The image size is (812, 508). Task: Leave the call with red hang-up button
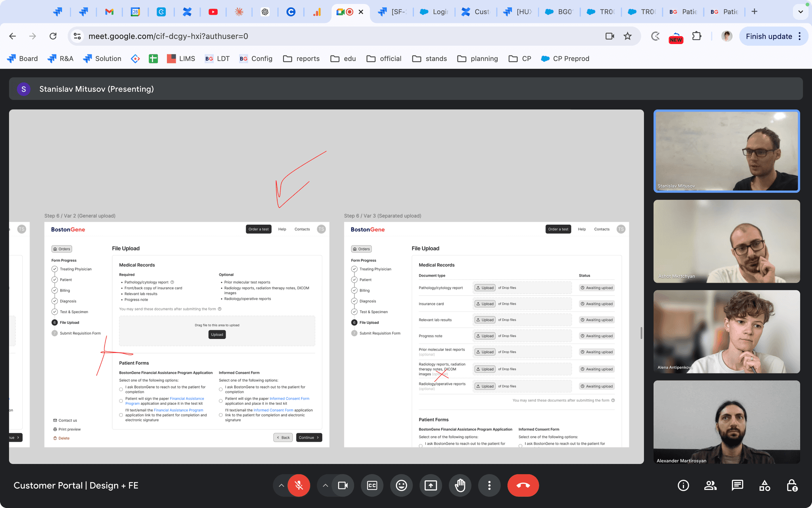[x=523, y=485]
